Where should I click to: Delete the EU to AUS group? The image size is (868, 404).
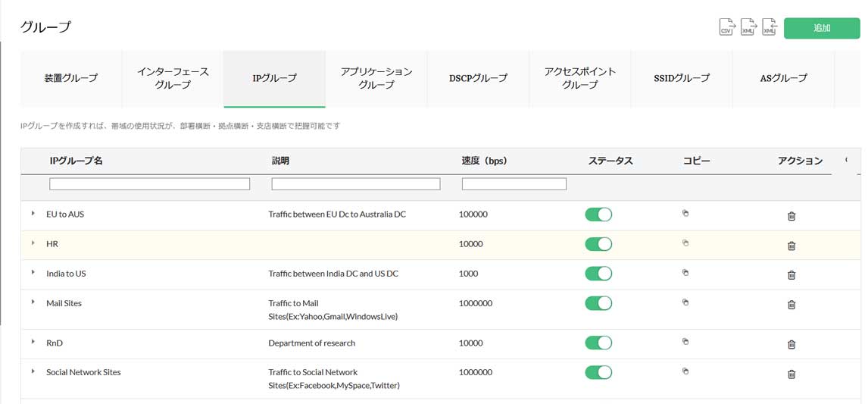coord(792,216)
